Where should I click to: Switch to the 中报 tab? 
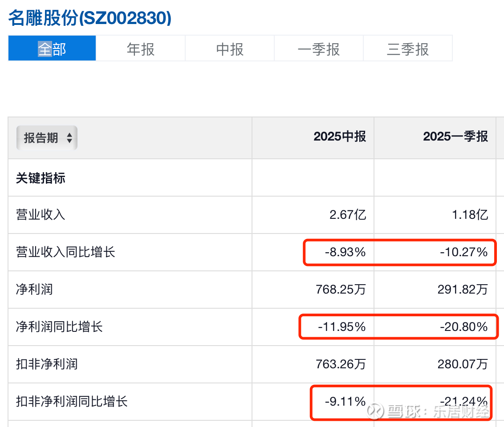pos(230,48)
